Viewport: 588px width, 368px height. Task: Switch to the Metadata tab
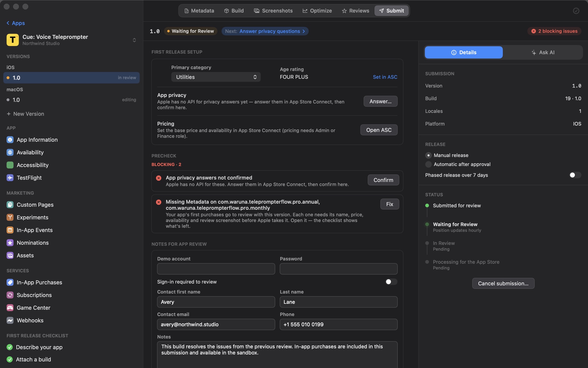(x=199, y=11)
